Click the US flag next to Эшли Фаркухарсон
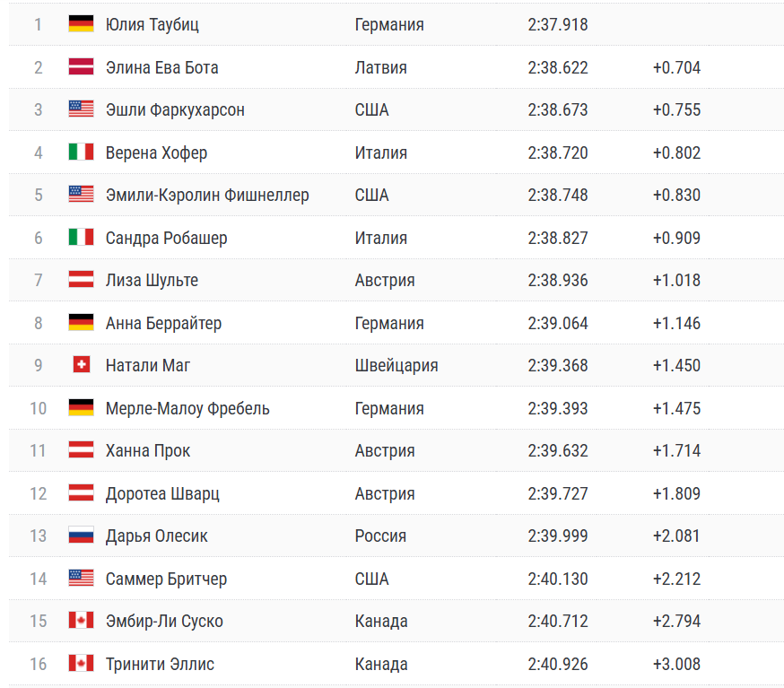The height and width of the screenshot is (688, 784). (81, 109)
